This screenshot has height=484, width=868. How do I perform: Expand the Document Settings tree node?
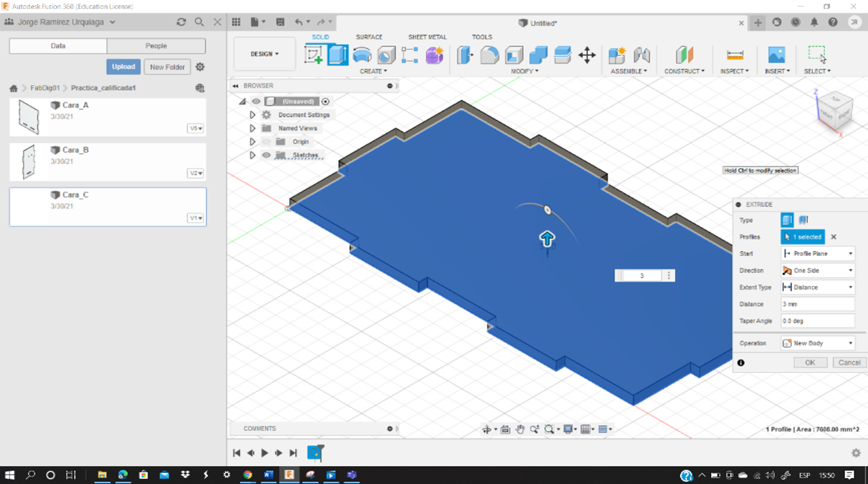coord(252,115)
